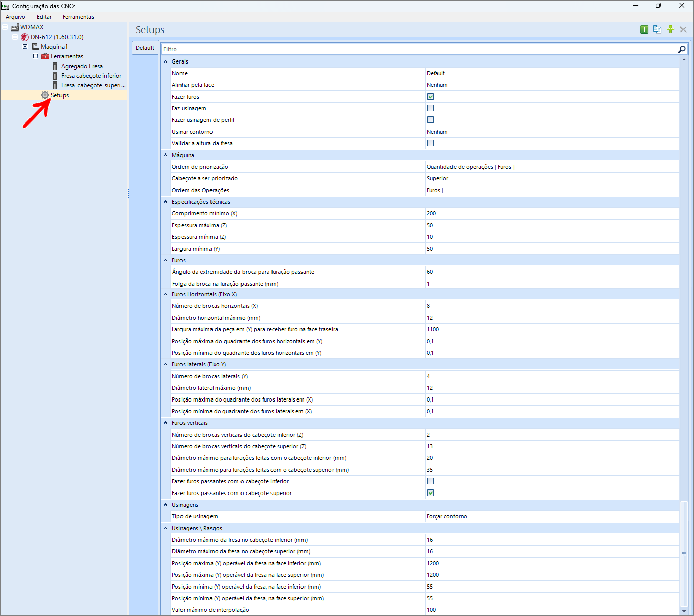The width and height of the screenshot is (694, 616).
Task: Select Fresa cabeçote inferior in the tree
Action: tap(91, 76)
